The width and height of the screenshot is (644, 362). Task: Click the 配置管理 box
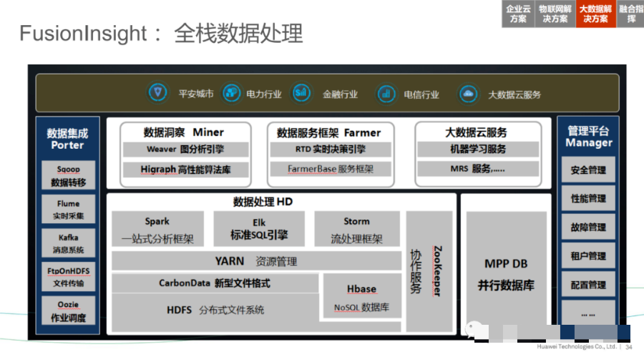588,285
